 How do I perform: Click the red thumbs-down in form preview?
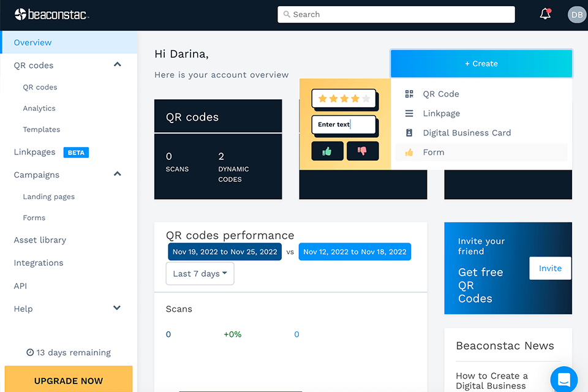(362, 151)
